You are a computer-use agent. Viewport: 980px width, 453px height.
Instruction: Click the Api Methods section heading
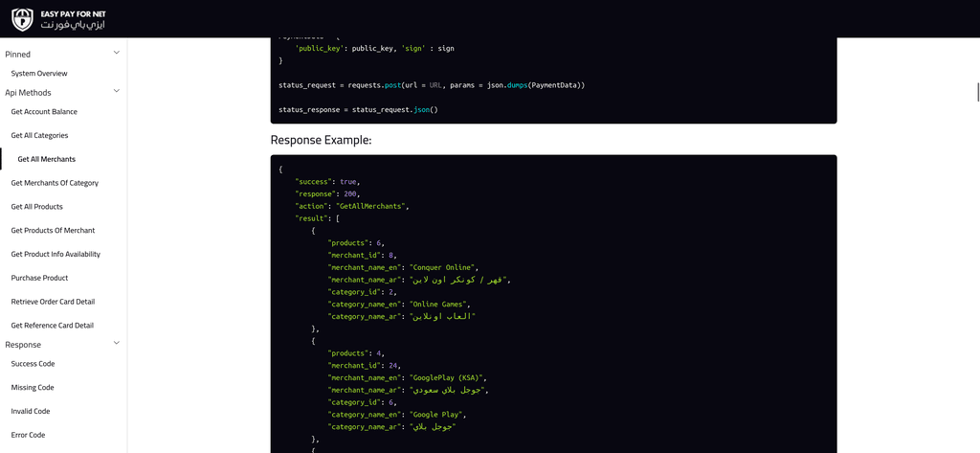[x=28, y=93]
